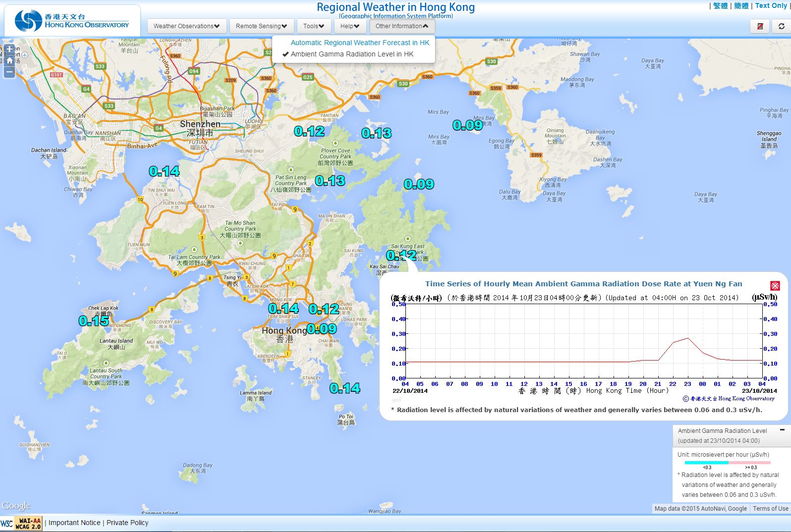This screenshot has width=791, height=532.
Task: Open Weather Observations dropdown menu
Action: (x=187, y=26)
